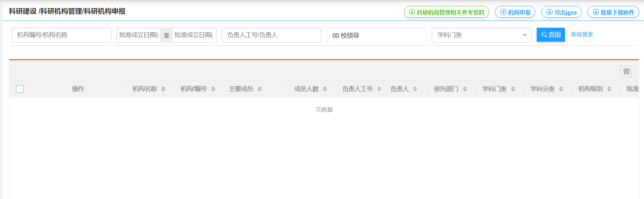Viewport: 644px width, 199px height.
Task: Sort by 主要成员 column arrows
Action: pos(259,89)
